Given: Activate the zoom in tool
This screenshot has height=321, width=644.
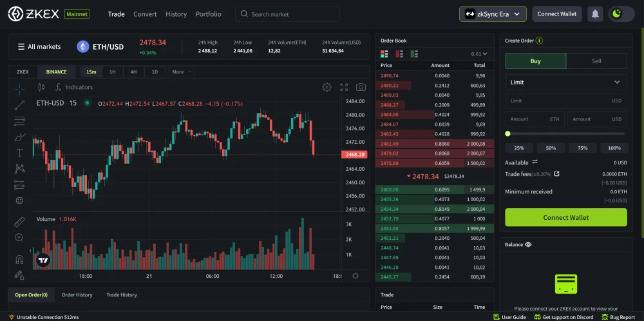Looking at the screenshot, I should [19, 238].
